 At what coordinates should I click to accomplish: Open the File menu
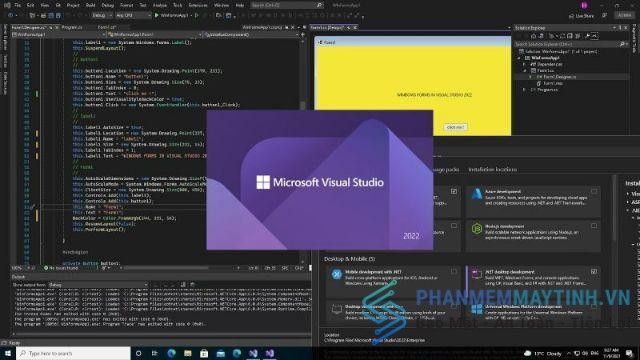(17, 5)
